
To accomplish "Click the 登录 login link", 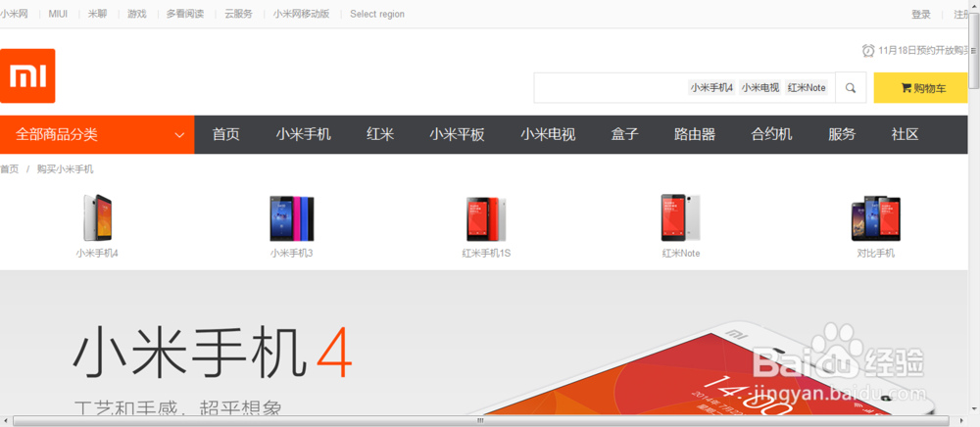I will pos(921,15).
